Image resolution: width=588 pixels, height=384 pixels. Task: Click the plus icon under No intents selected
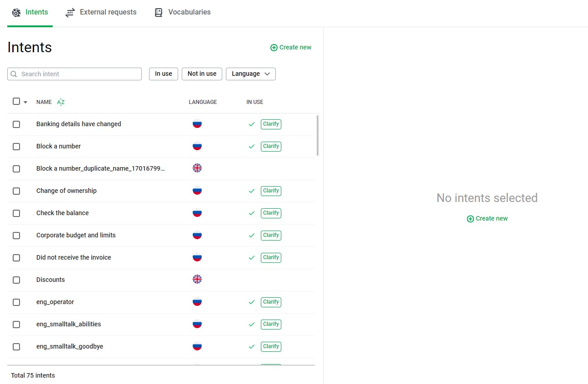pos(470,219)
